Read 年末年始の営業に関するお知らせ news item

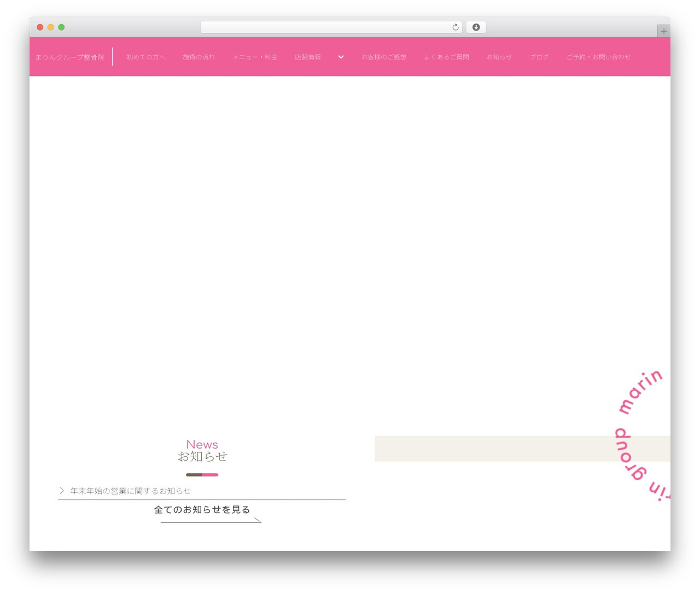click(131, 491)
